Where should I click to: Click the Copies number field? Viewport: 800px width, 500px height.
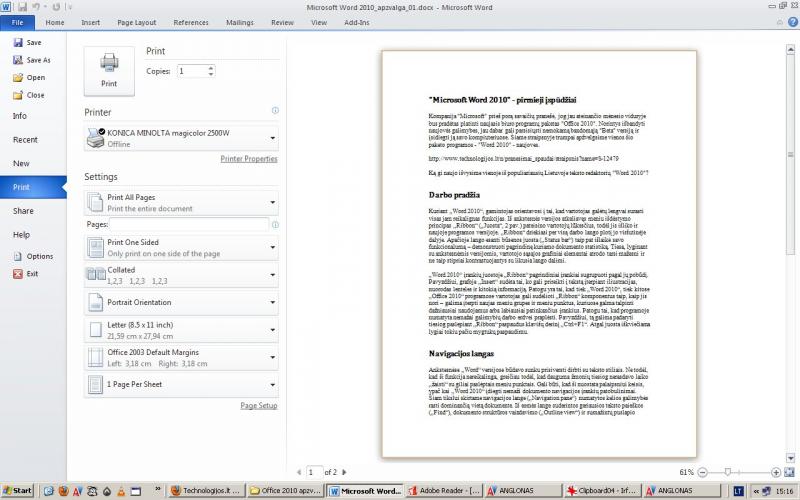click(x=192, y=71)
